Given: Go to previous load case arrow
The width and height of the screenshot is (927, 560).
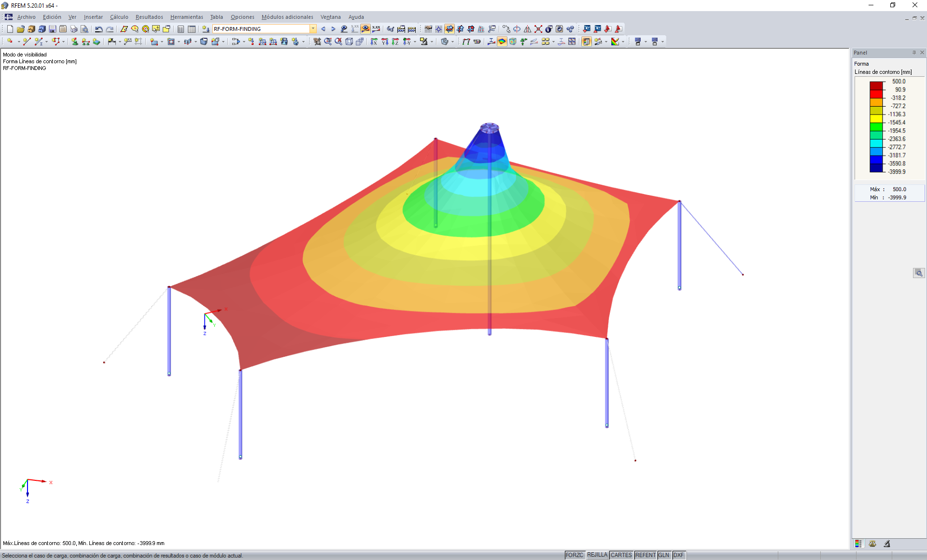Looking at the screenshot, I should tap(323, 29).
